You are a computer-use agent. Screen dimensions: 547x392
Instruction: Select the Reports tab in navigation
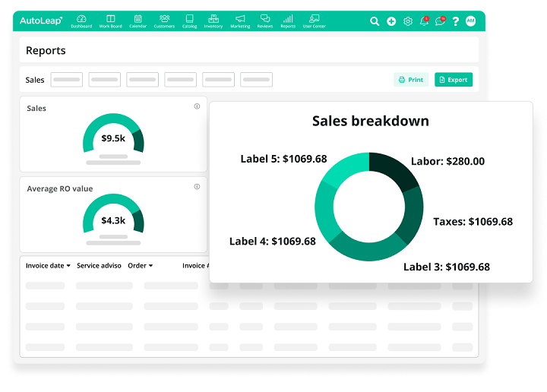(x=288, y=21)
